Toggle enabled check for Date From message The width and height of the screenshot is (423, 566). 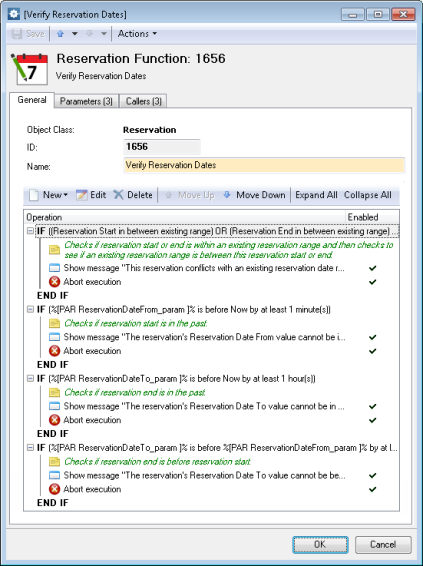click(x=372, y=337)
